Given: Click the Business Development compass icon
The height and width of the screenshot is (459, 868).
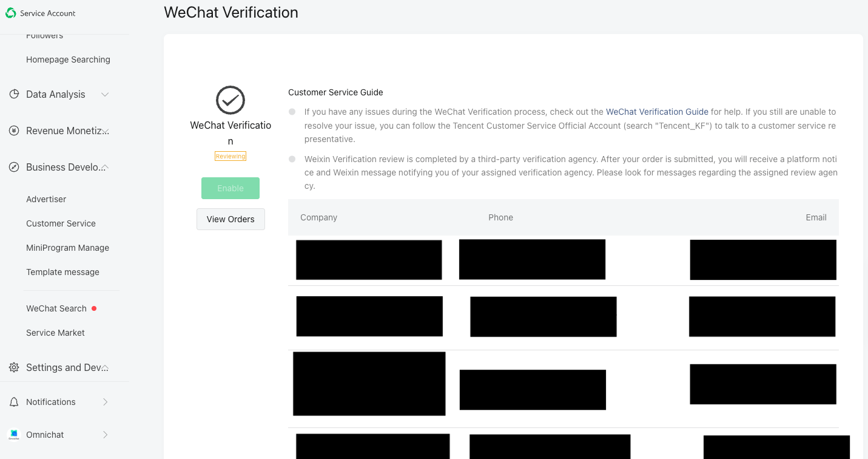Looking at the screenshot, I should [x=14, y=167].
